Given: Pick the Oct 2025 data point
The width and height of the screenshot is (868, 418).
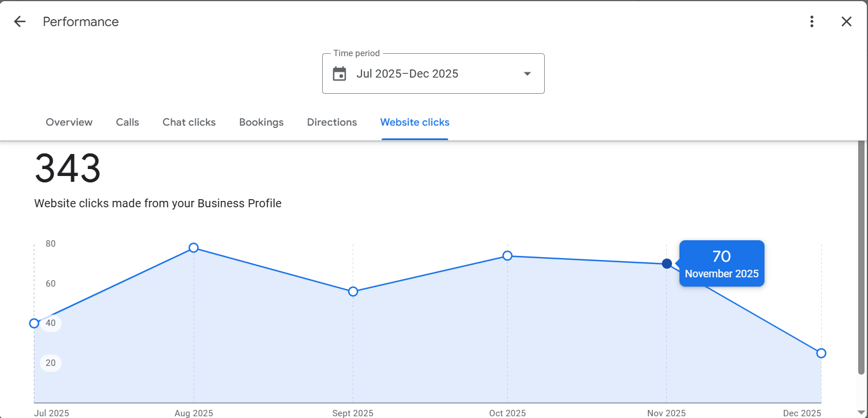Looking at the screenshot, I should (507, 255).
